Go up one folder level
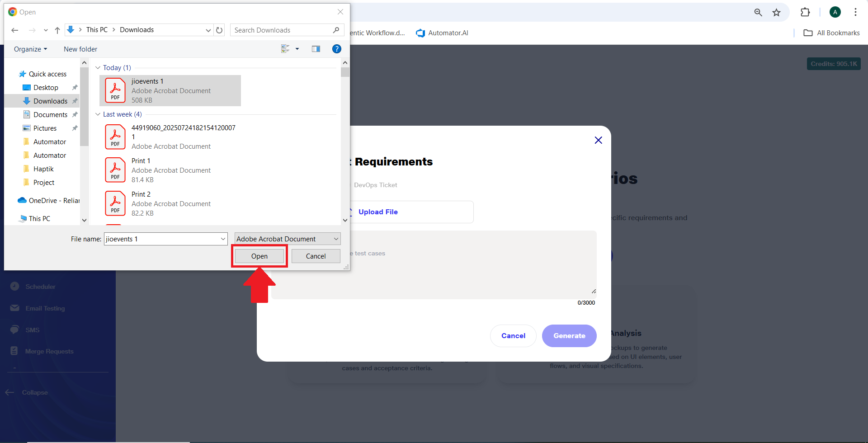The height and width of the screenshot is (443, 868). pyautogui.click(x=57, y=30)
